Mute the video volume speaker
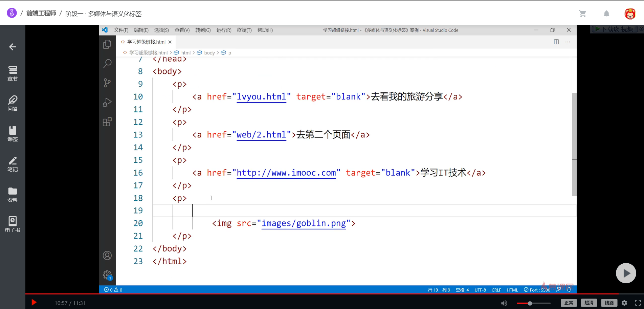The height and width of the screenshot is (309, 644). [x=504, y=303]
